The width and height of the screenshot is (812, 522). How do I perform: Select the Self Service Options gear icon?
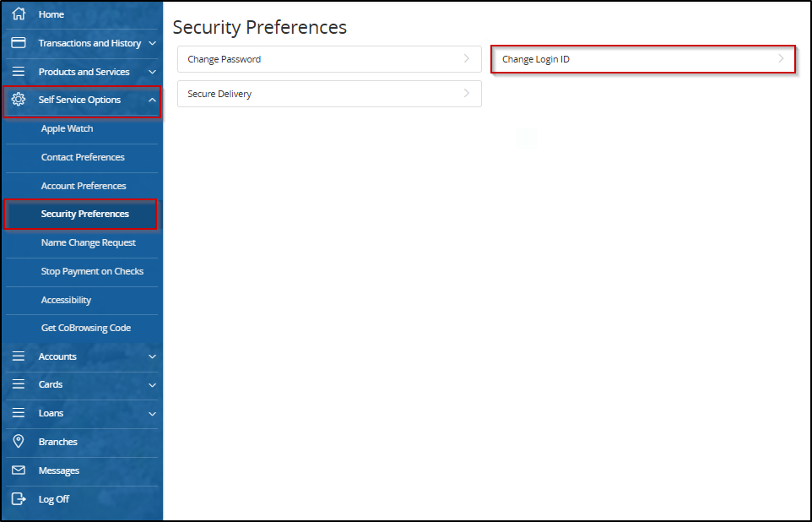pyautogui.click(x=19, y=100)
